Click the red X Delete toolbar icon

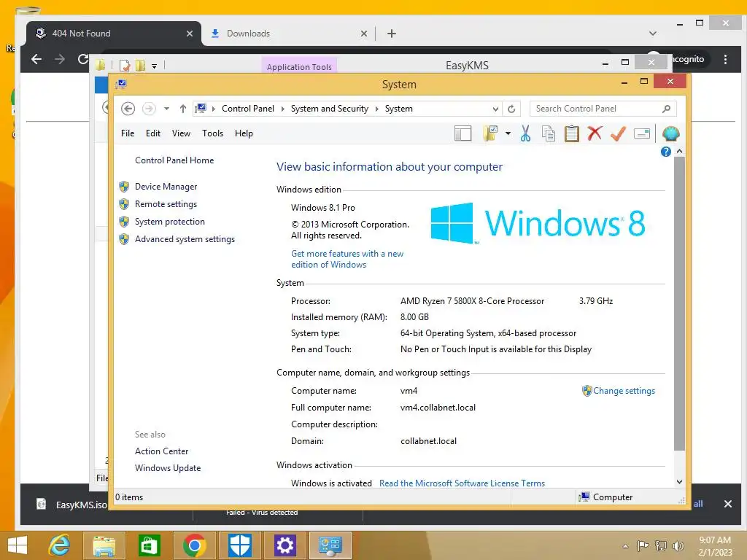coord(595,133)
